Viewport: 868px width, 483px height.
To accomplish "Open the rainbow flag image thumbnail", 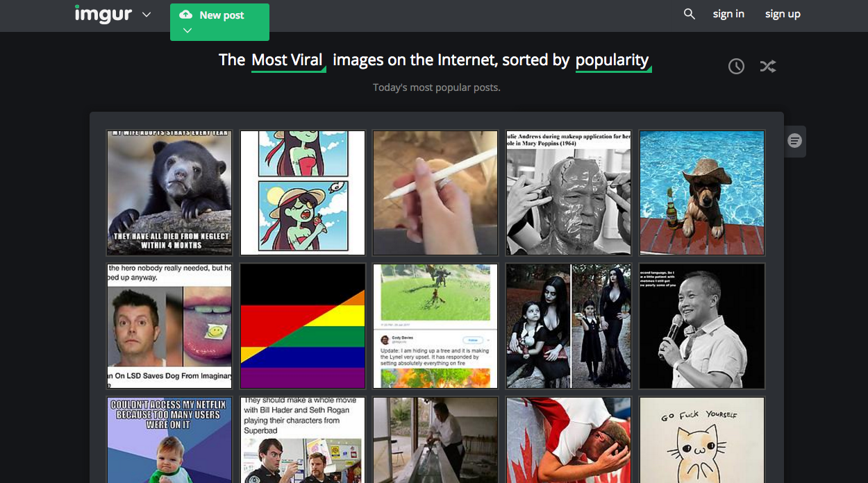I will coord(303,325).
